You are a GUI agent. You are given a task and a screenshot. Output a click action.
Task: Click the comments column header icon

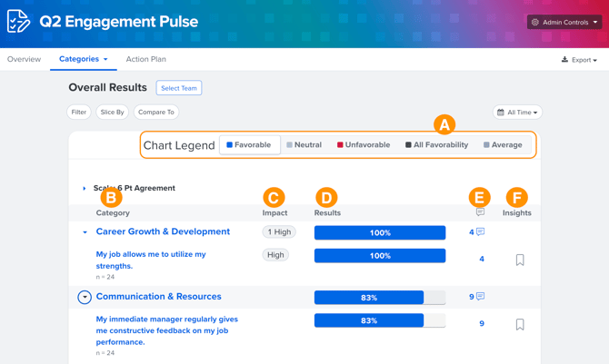480,212
